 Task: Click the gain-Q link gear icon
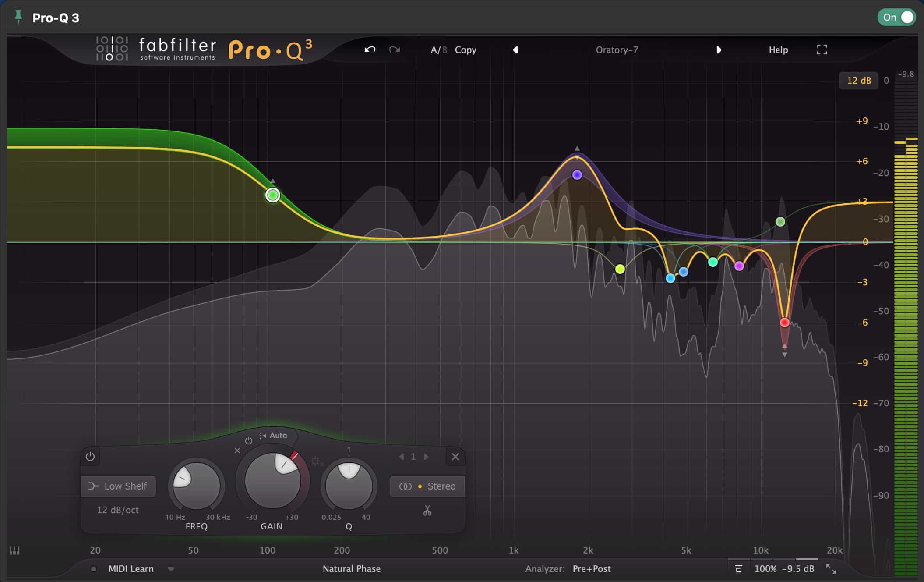pos(317,461)
